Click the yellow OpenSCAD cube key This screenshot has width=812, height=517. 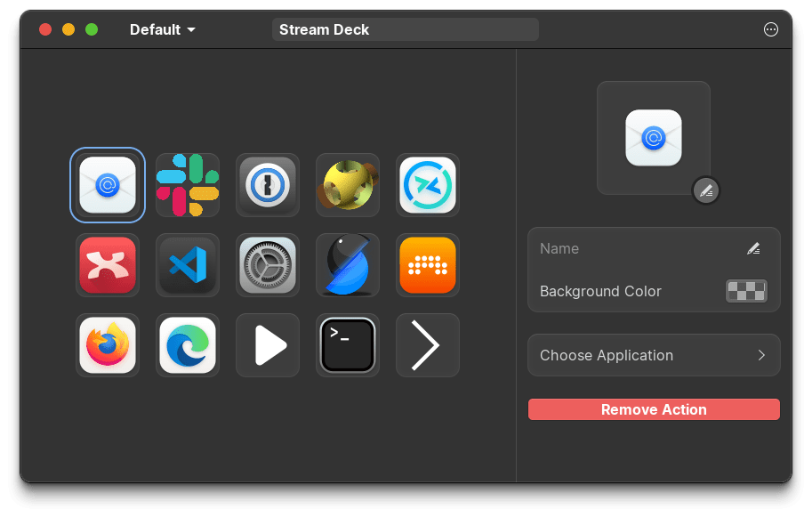click(348, 185)
